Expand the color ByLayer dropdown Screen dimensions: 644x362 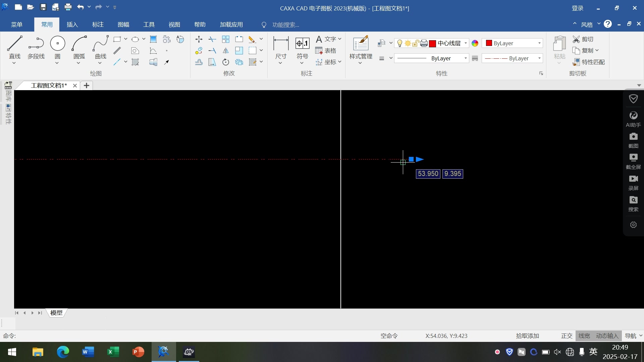coord(539,43)
